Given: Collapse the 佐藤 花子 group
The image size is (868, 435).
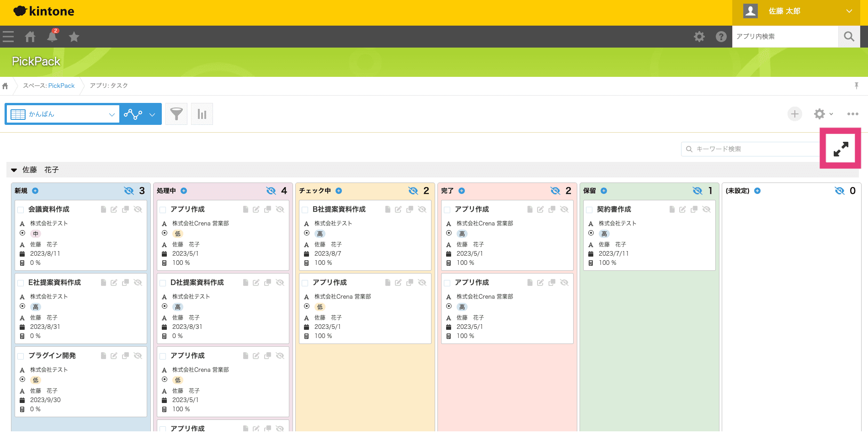Looking at the screenshot, I should [14, 170].
